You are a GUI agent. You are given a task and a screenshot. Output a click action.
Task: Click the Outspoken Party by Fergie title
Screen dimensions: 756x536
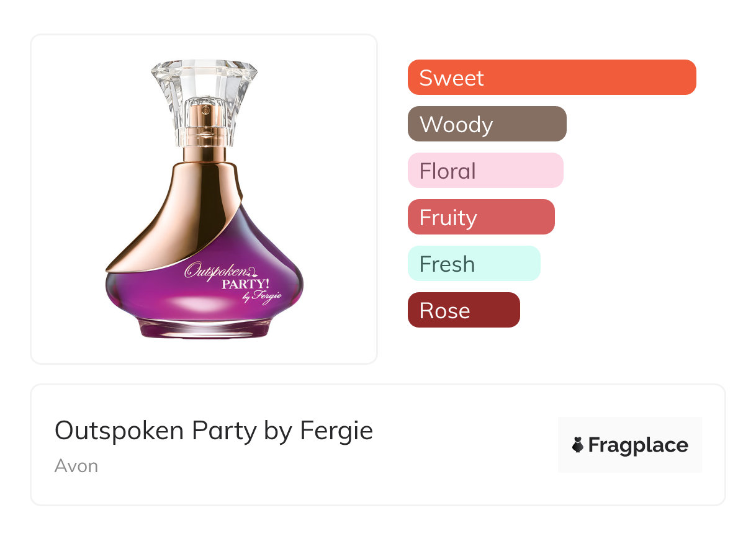click(214, 431)
